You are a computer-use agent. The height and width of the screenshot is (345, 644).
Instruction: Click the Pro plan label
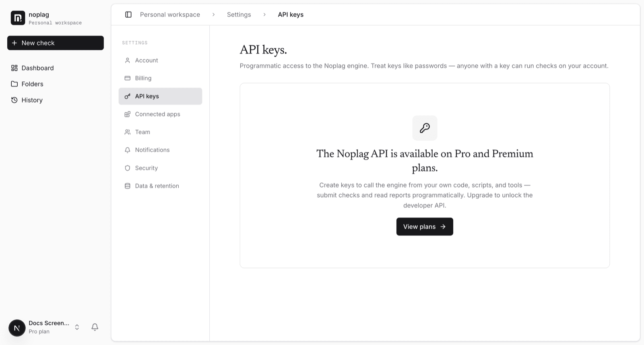tap(39, 331)
